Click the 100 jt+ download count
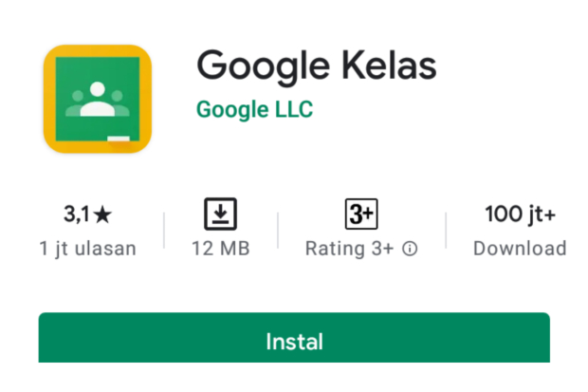The width and height of the screenshot is (588, 392). click(520, 215)
